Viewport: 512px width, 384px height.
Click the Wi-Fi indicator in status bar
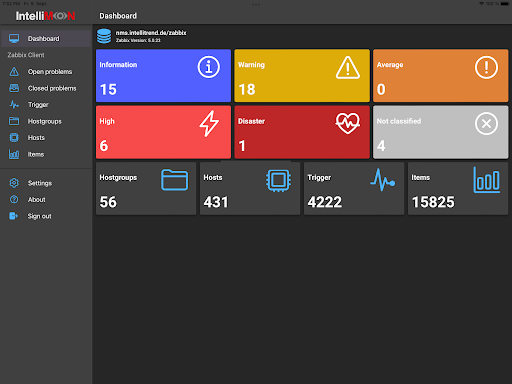[481, 4]
